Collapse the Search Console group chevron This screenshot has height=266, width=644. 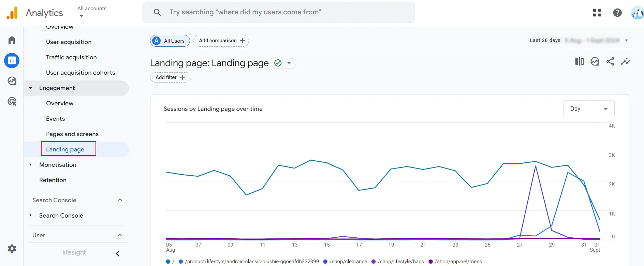pyautogui.click(x=120, y=200)
